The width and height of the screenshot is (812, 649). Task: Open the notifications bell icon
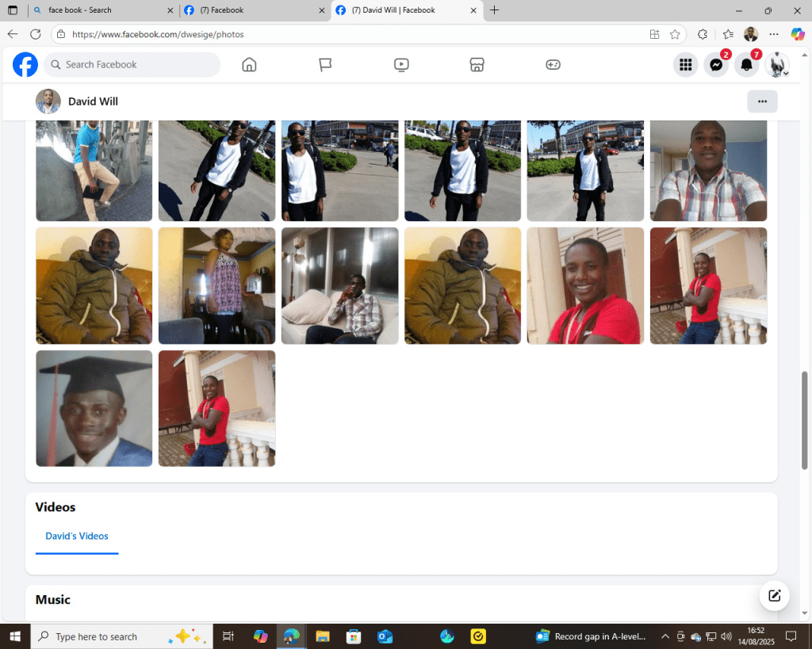[x=746, y=65]
